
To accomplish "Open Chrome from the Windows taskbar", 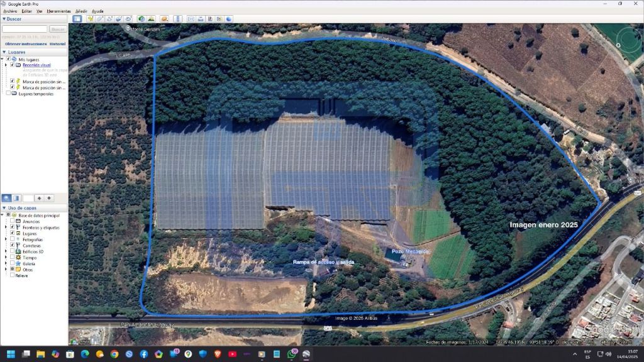I will pos(114,354).
